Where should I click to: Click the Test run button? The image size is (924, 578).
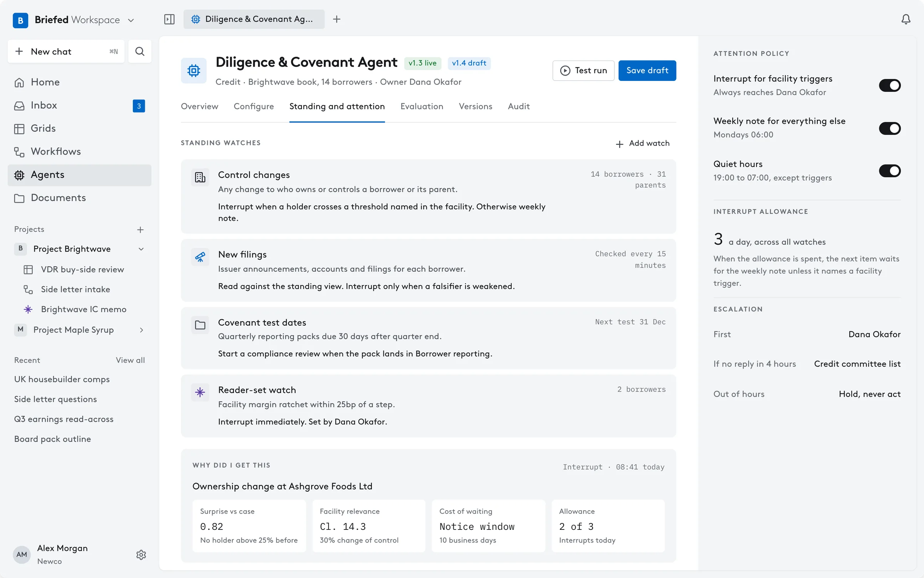pos(583,71)
